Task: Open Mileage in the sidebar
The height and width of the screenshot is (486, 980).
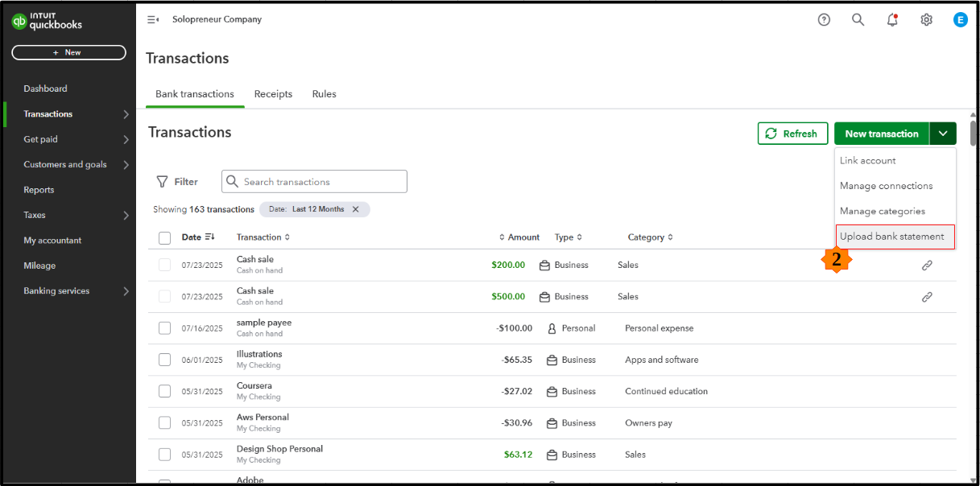Action: (x=39, y=266)
